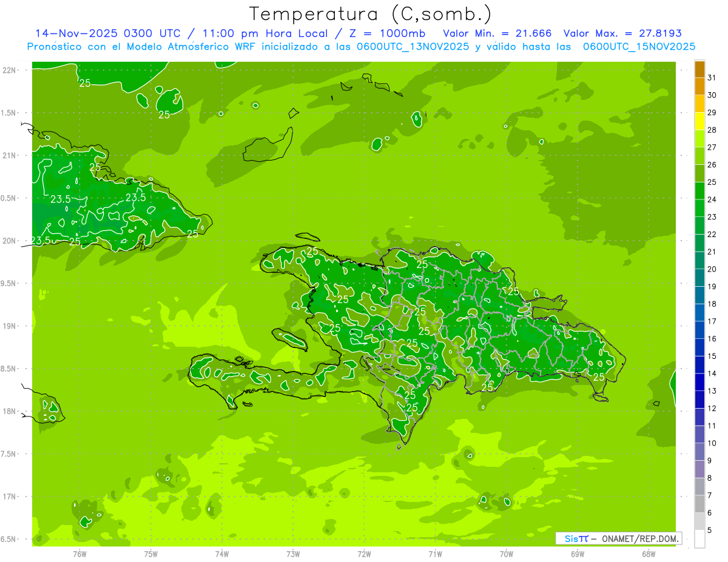
Task: Click the green legend swatch between 24 and 25
Action: pos(699,191)
